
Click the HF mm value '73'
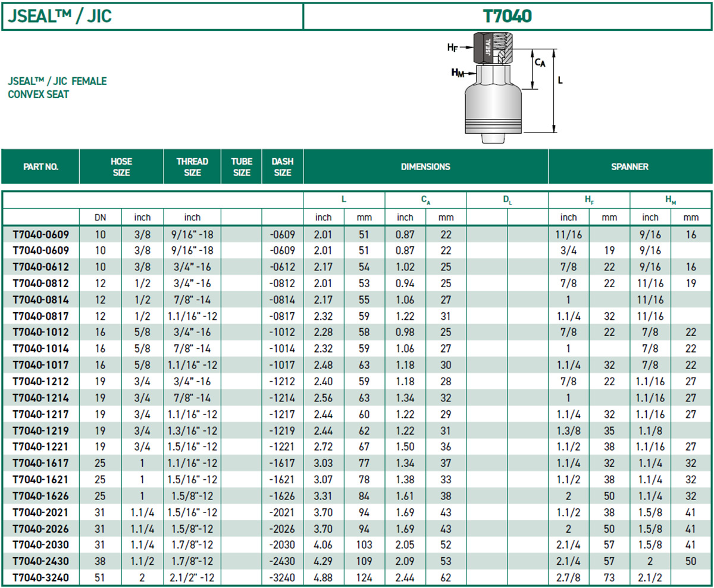tap(609, 577)
